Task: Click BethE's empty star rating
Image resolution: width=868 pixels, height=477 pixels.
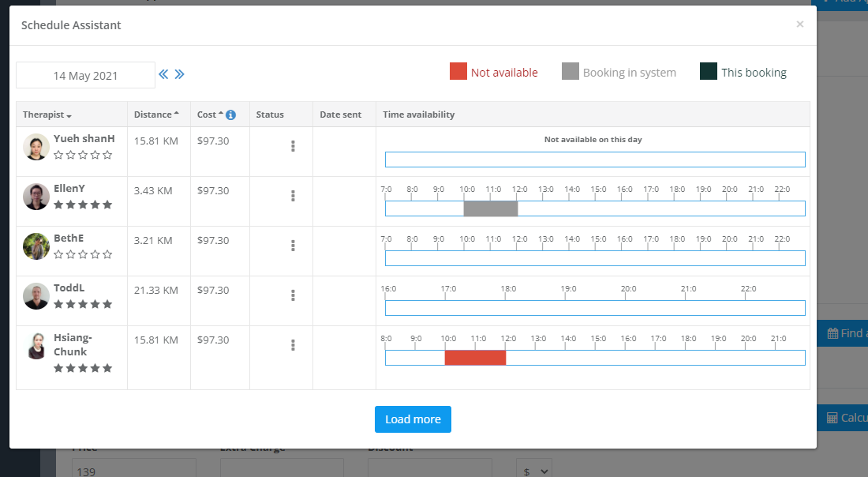Action: pyautogui.click(x=83, y=255)
